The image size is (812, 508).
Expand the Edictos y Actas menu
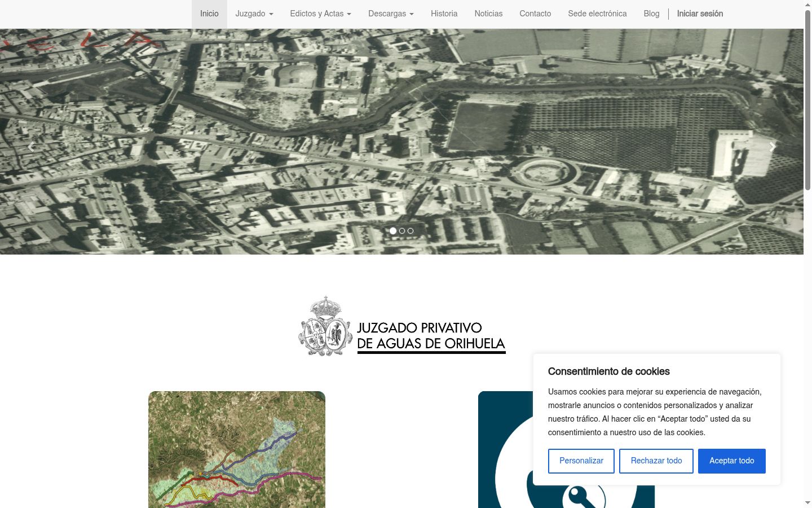[x=321, y=14]
